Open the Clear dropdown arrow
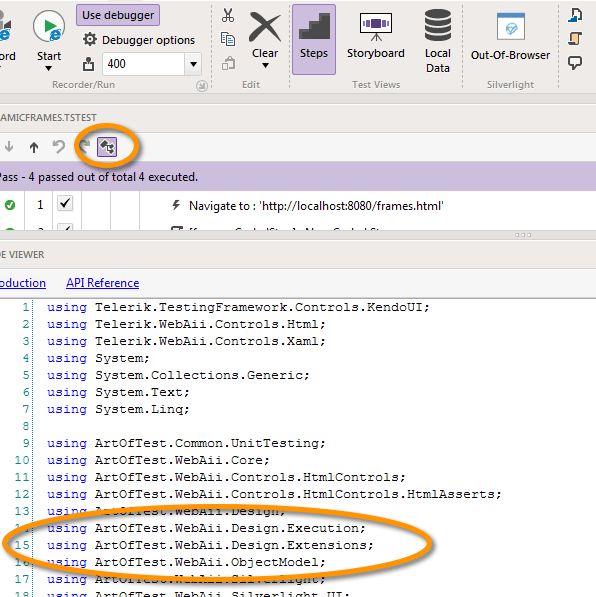Image resolution: width=596 pixels, height=597 pixels. (265, 65)
